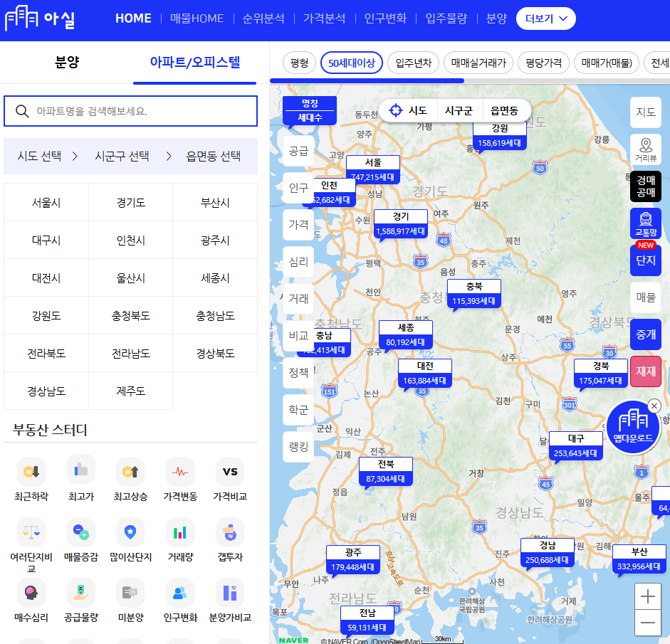Screen dimensions: 670x644
Task: Open the 매수심리 head icon
Action: coord(31,593)
